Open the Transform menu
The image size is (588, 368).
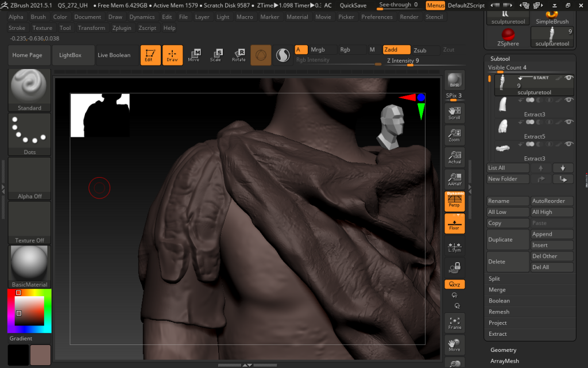91,28
